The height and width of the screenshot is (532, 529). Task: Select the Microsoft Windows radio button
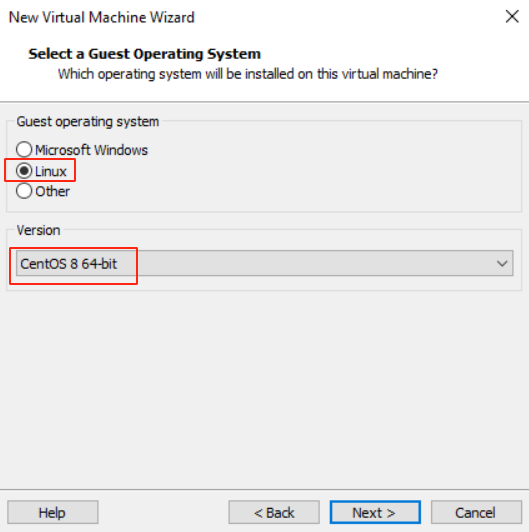[x=24, y=150]
